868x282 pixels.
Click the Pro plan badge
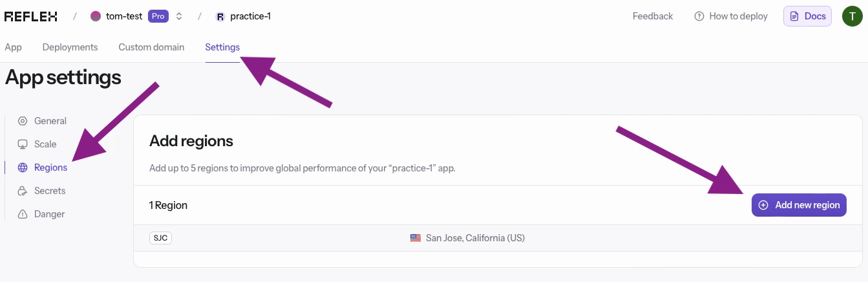coord(158,16)
